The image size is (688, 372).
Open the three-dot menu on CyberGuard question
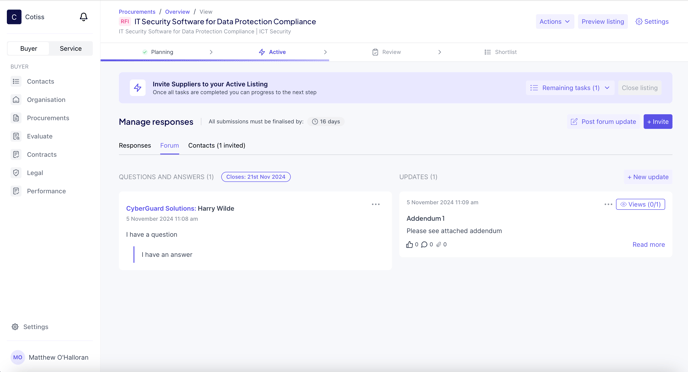click(x=376, y=204)
